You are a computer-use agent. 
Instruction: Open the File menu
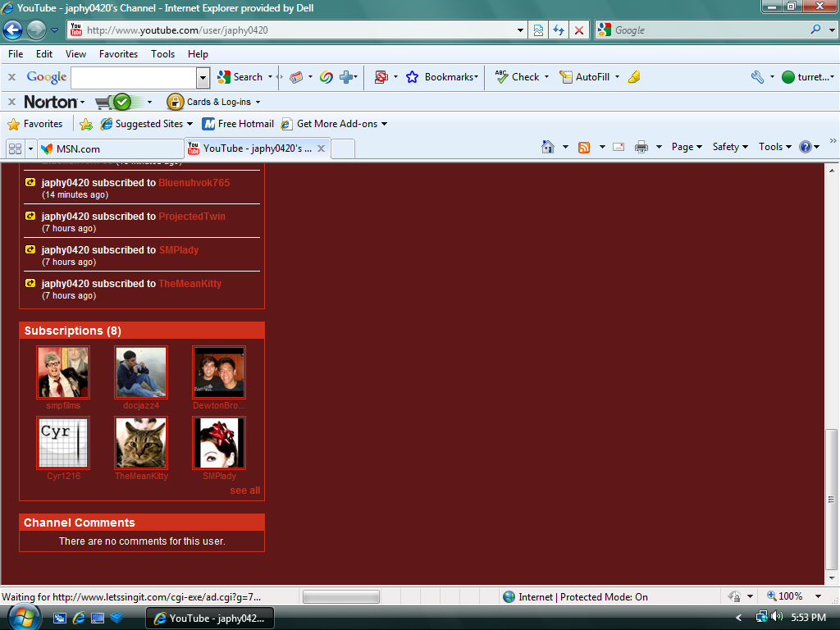(16, 54)
